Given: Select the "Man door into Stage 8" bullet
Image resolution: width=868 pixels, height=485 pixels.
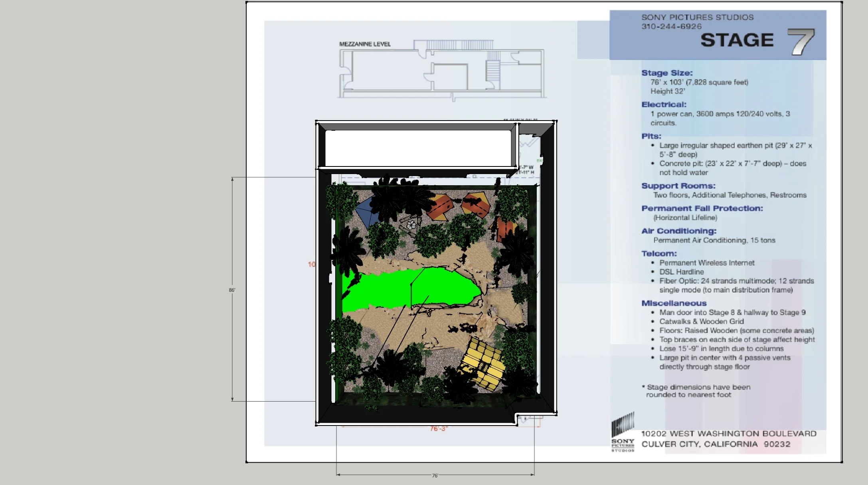Looking at the screenshot, I should click(732, 312).
